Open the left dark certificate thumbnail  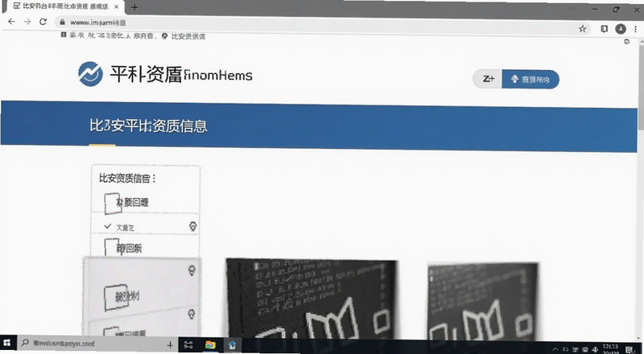(312, 299)
